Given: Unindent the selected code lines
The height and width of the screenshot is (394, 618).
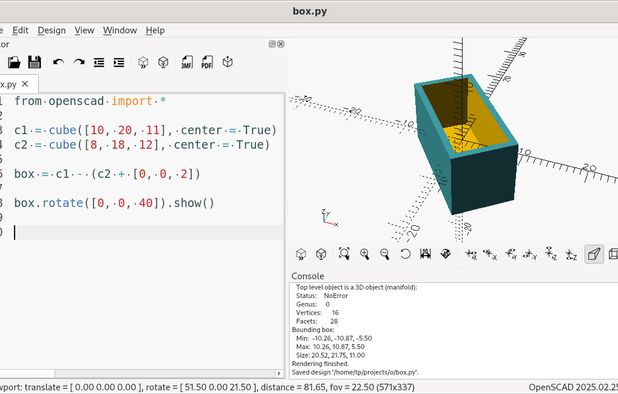Looking at the screenshot, I should click(x=99, y=62).
